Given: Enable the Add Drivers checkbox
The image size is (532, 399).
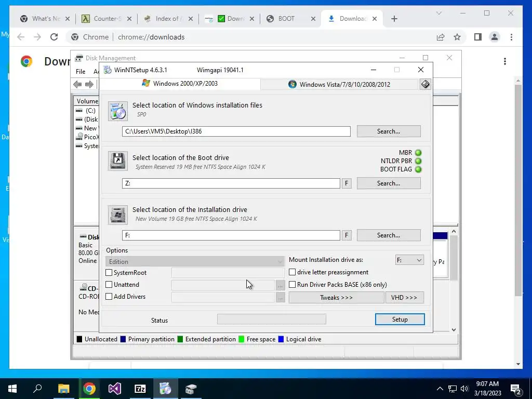Looking at the screenshot, I should click(109, 297).
